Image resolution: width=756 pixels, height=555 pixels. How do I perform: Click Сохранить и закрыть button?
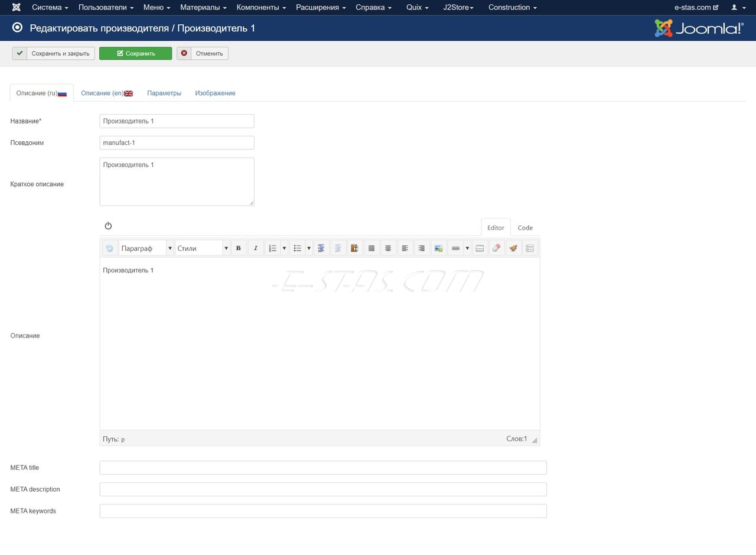click(x=53, y=53)
